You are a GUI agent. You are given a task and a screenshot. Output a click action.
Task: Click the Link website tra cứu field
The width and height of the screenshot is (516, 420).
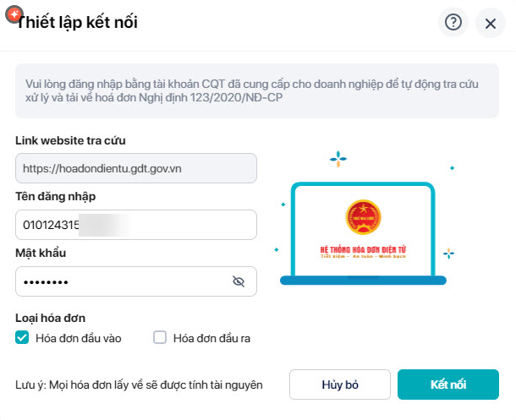136,168
